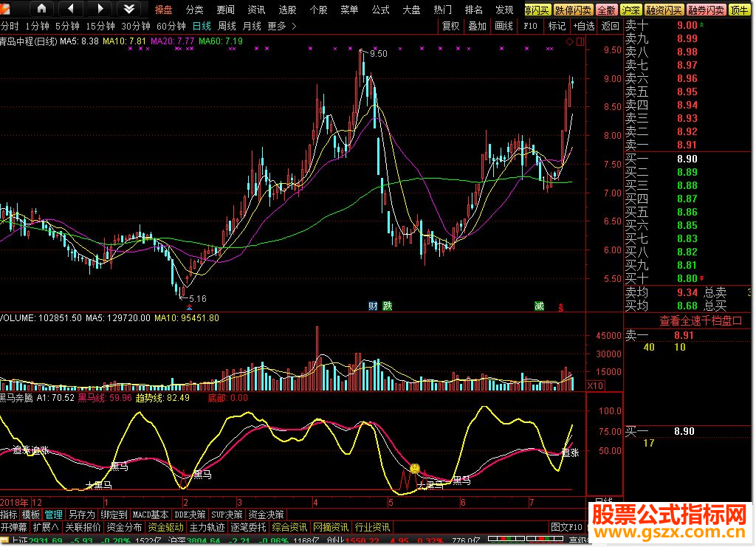Viewport: 756px width, 547px height.
Task: Go forward with the right arrow icon
Action: (x=100, y=8)
